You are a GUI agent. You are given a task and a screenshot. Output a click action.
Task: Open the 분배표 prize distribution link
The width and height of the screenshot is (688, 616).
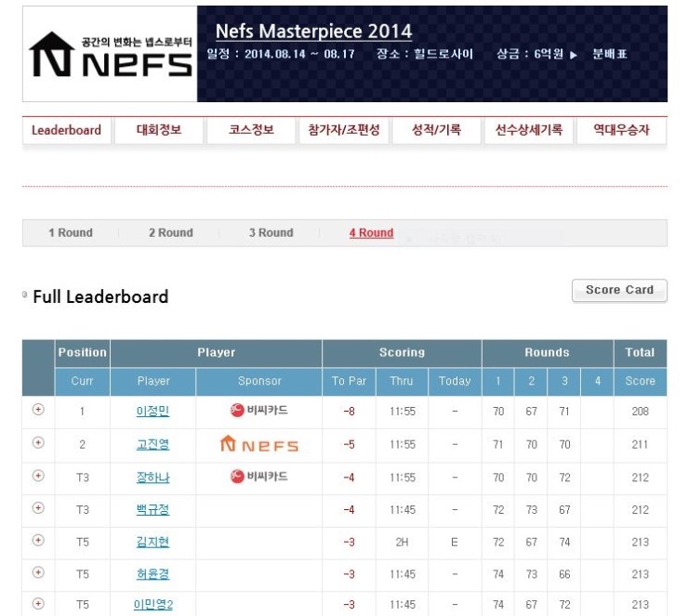click(x=610, y=55)
